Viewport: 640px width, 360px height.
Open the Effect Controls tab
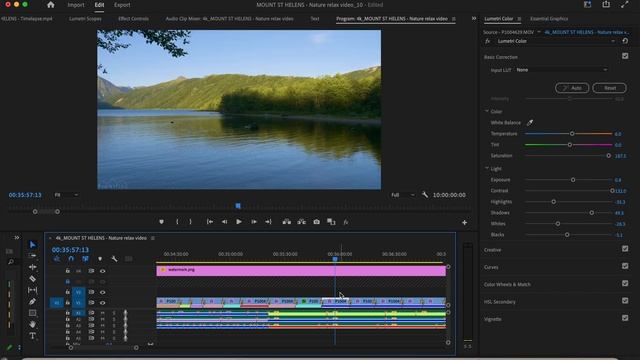point(133,19)
